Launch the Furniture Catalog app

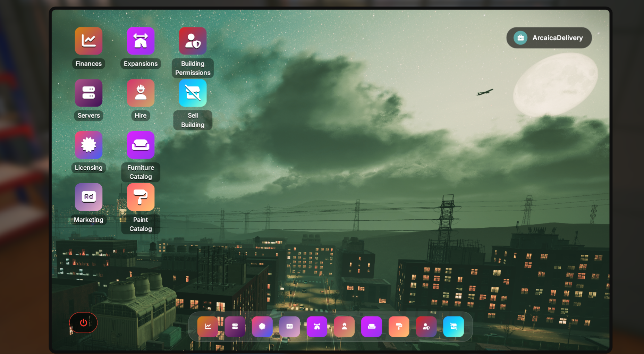pyautogui.click(x=141, y=145)
